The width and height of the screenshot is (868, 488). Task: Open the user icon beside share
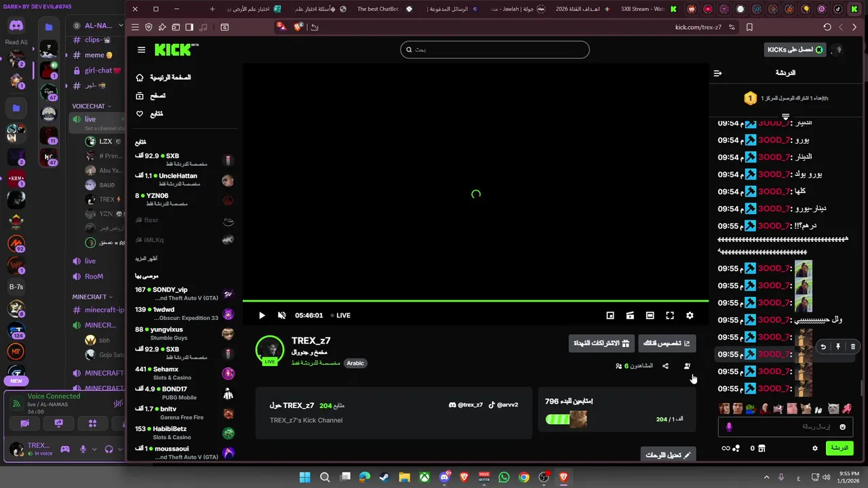pyautogui.click(x=687, y=366)
